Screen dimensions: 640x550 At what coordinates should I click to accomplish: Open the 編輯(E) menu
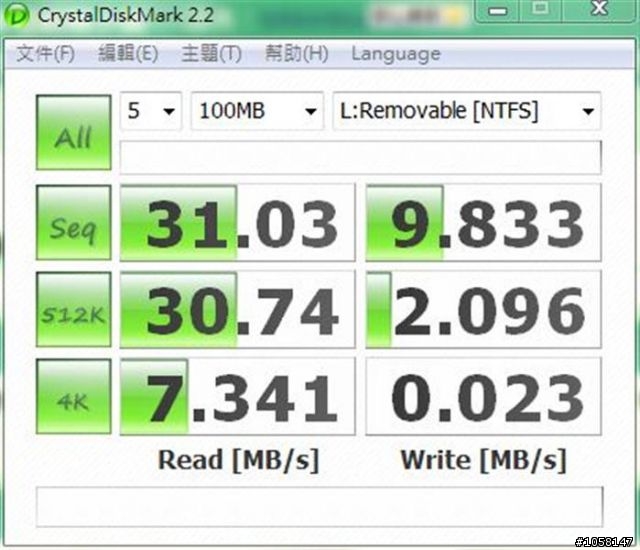click(x=128, y=53)
